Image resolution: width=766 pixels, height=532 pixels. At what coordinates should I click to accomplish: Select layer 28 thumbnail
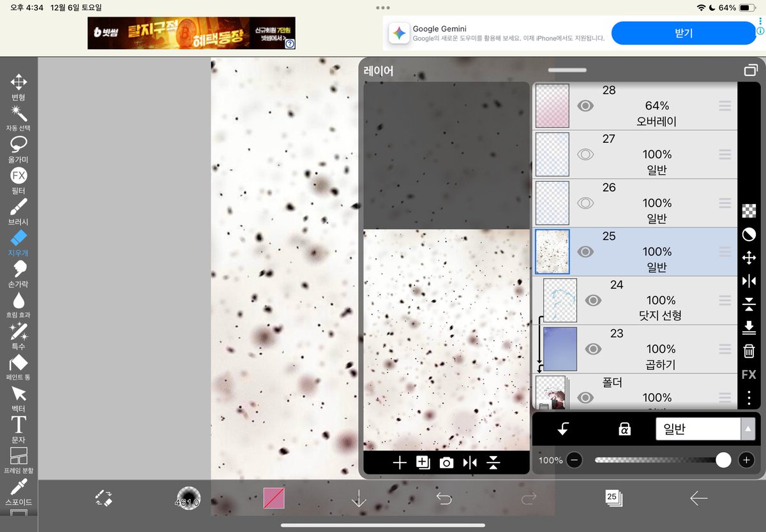pos(552,106)
